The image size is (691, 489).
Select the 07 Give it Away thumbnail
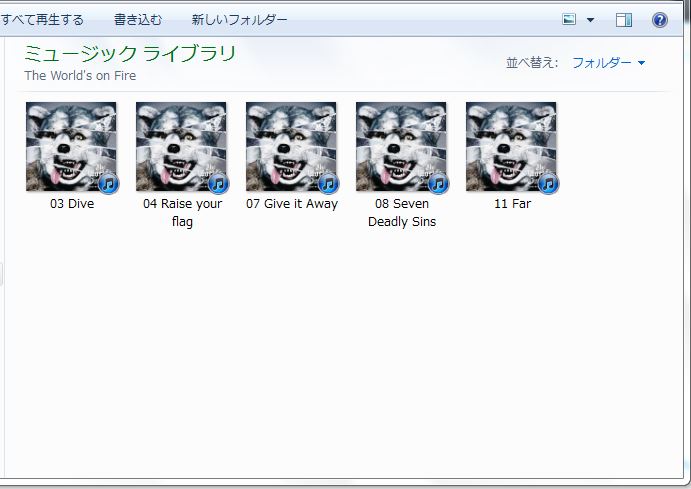[292, 147]
